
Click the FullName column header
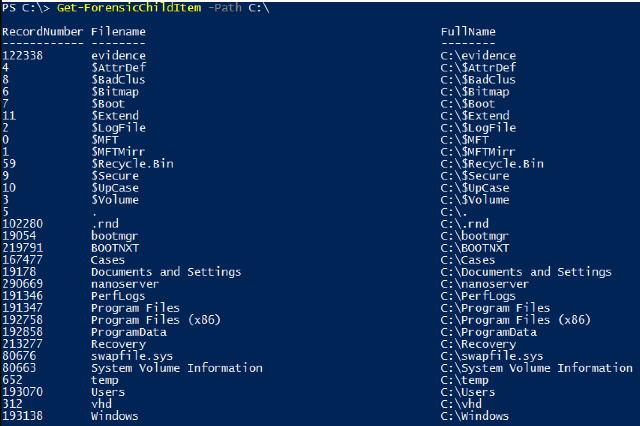468,32
